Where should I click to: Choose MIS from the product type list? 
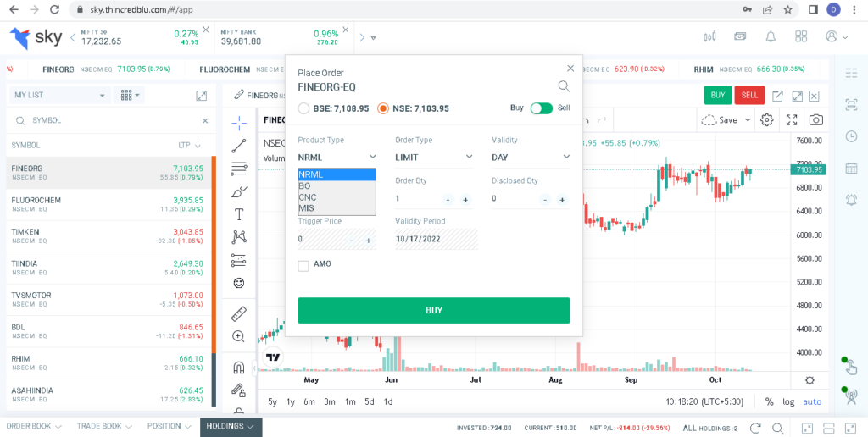click(337, 208)
